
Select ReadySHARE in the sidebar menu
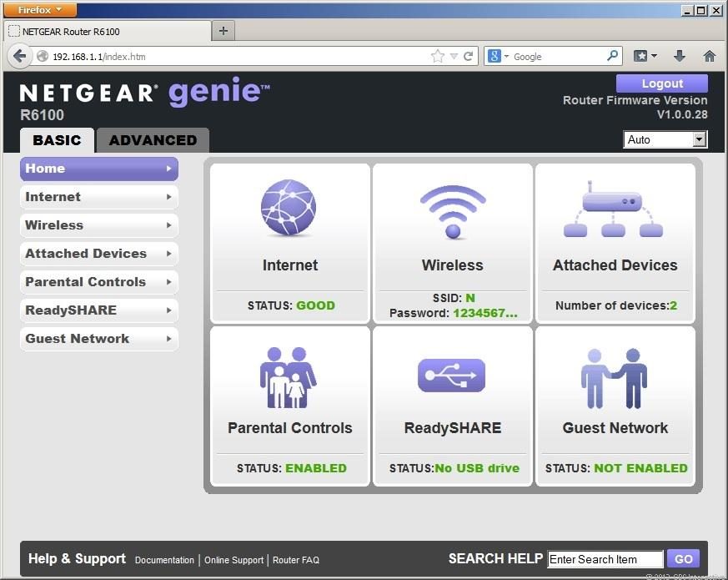coord(99,310)
